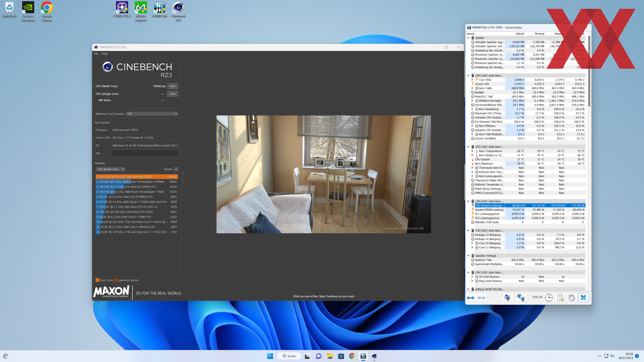Open the HWiNFO64 desktop shortcut
The height and width of the screenshot is (362, 644).
(160, 10)
